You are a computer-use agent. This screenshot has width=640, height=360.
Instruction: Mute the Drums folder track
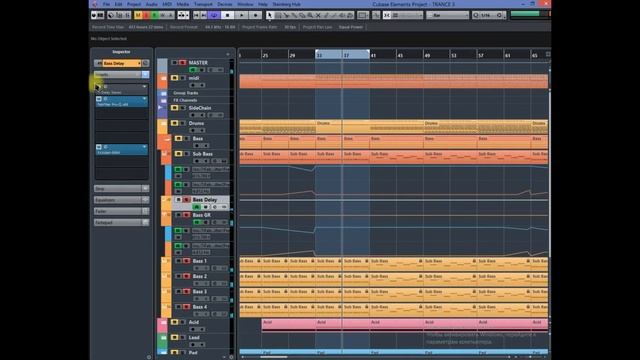pos(175,123)
